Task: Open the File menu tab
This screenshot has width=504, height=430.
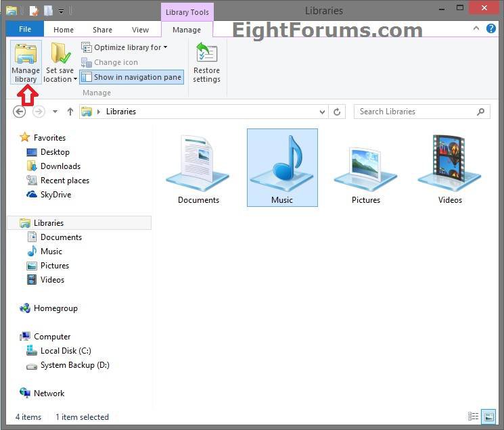Action: pos(25,29)
